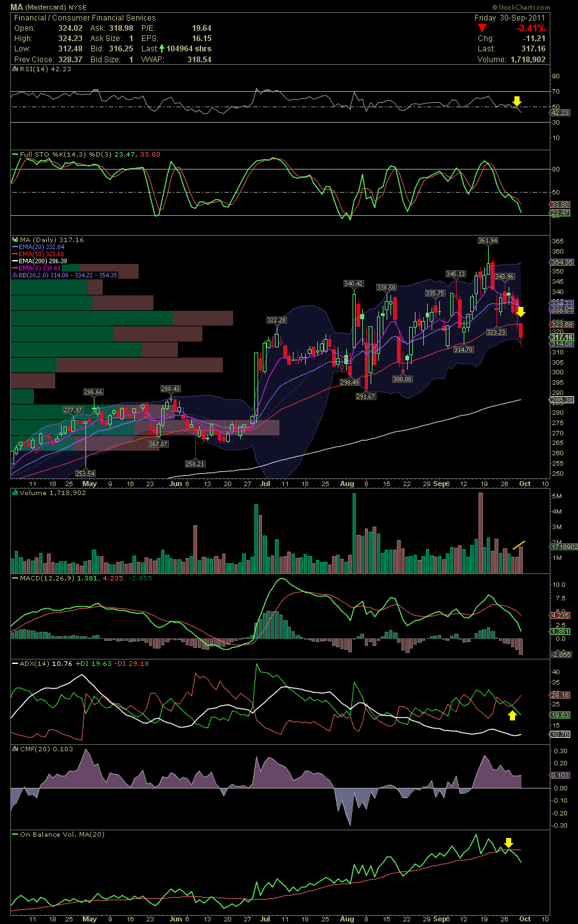Click the 298.49 low price label

tap(350, 383)
